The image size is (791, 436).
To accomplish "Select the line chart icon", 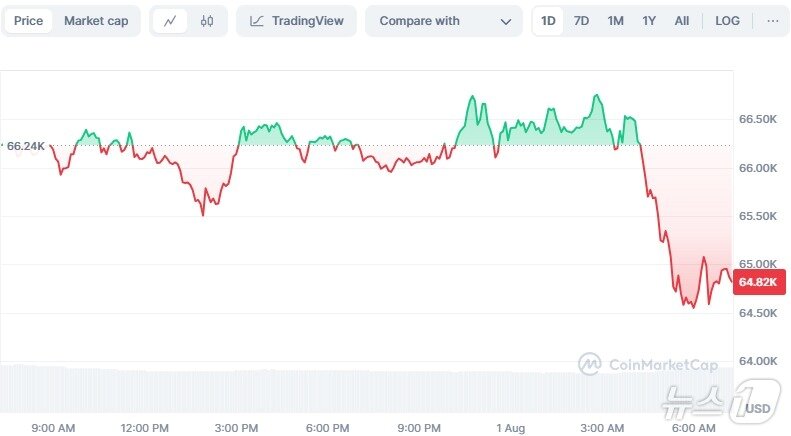I will 170,21.
